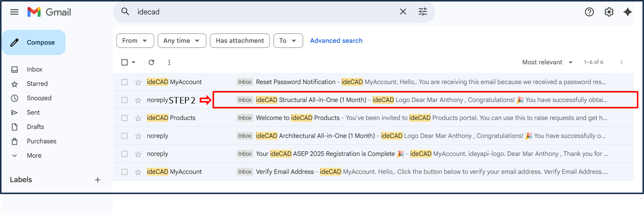Star the ASEP 2025 Registration email

(x=138, y=154)
